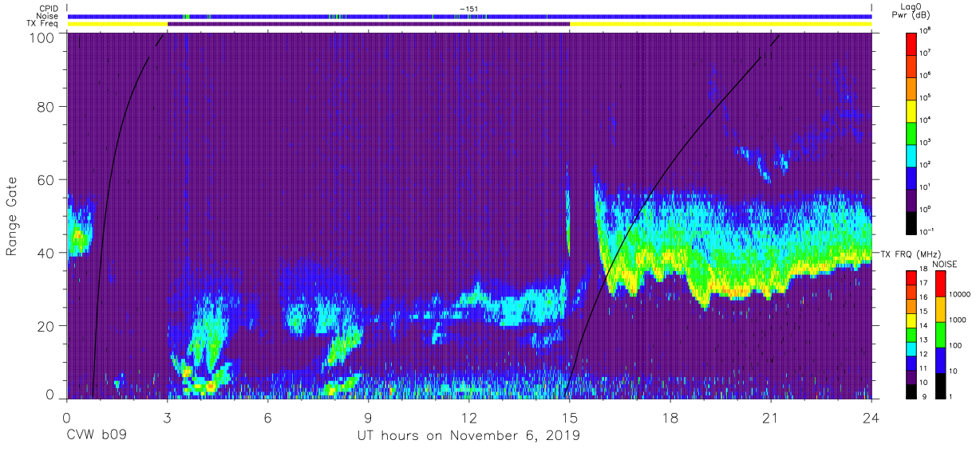Screen dimensions: 980x452
Task: Click the 1000 label on NOISE scale
Action: pyautogui.click(x=958, y=320)
